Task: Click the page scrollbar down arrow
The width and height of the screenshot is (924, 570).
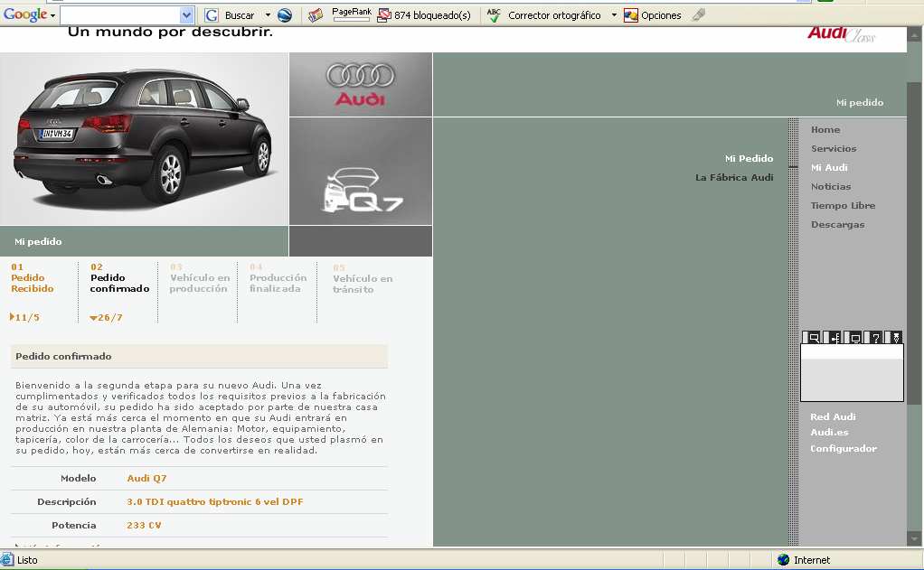Action: click(914, 538)
